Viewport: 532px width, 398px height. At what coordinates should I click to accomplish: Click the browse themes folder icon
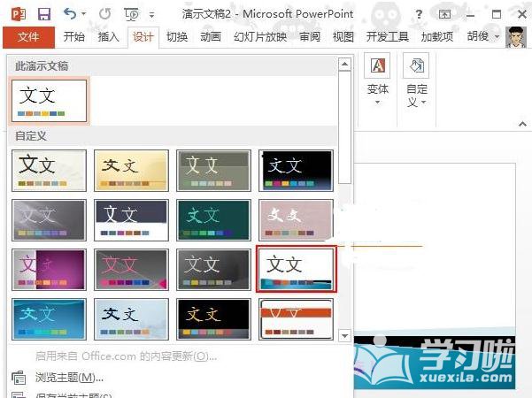coord(19,377)
